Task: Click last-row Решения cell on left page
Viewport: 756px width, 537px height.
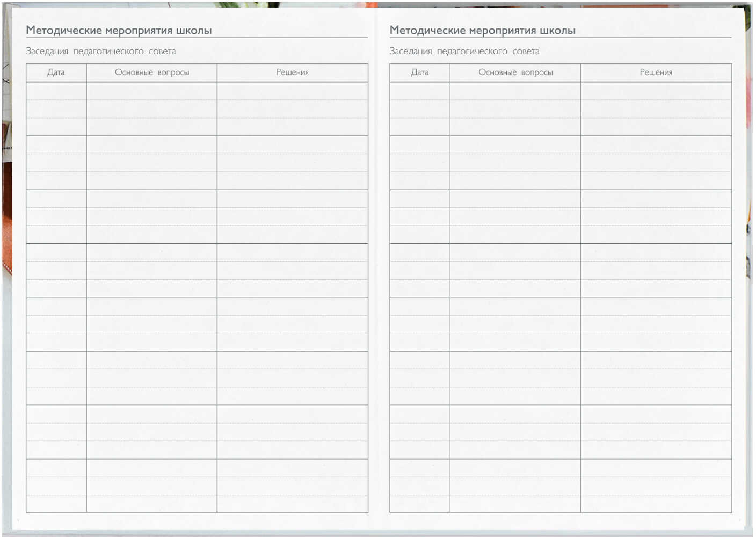Action: click(x=292, y=486)
